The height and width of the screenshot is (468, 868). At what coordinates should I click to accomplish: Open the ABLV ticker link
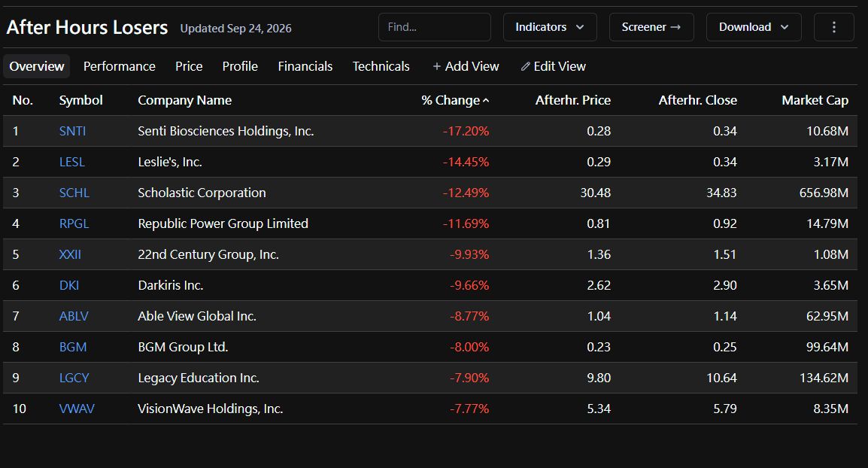[x=74, y=316]
